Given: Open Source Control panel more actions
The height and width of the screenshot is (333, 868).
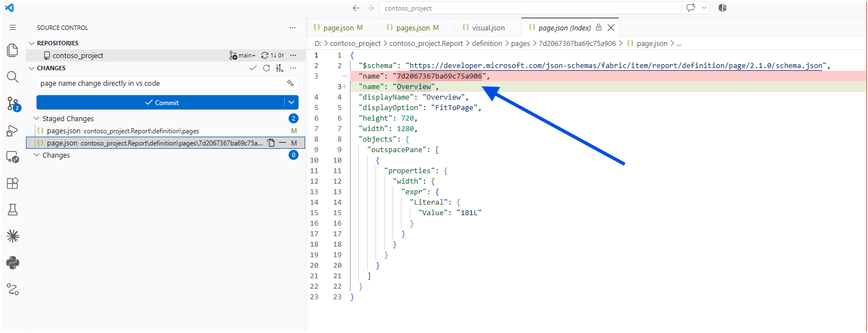Looking at the screenshot, I should click(292, 28).
